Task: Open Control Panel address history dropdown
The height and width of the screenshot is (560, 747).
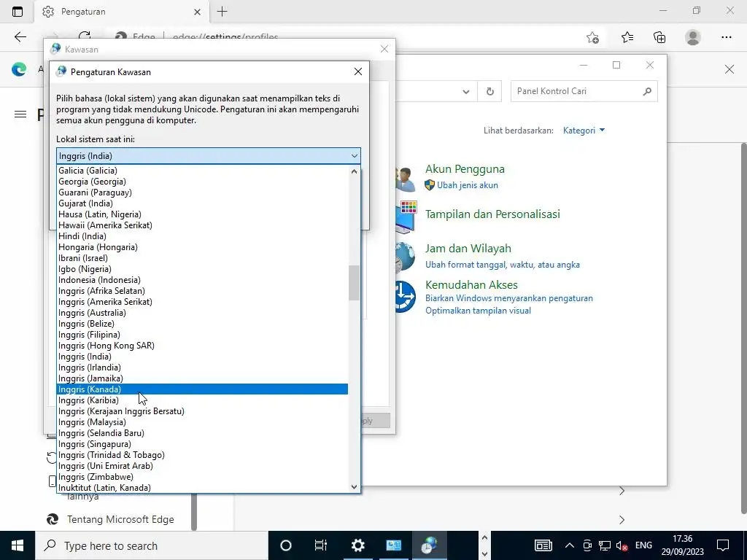Action: 466,92
